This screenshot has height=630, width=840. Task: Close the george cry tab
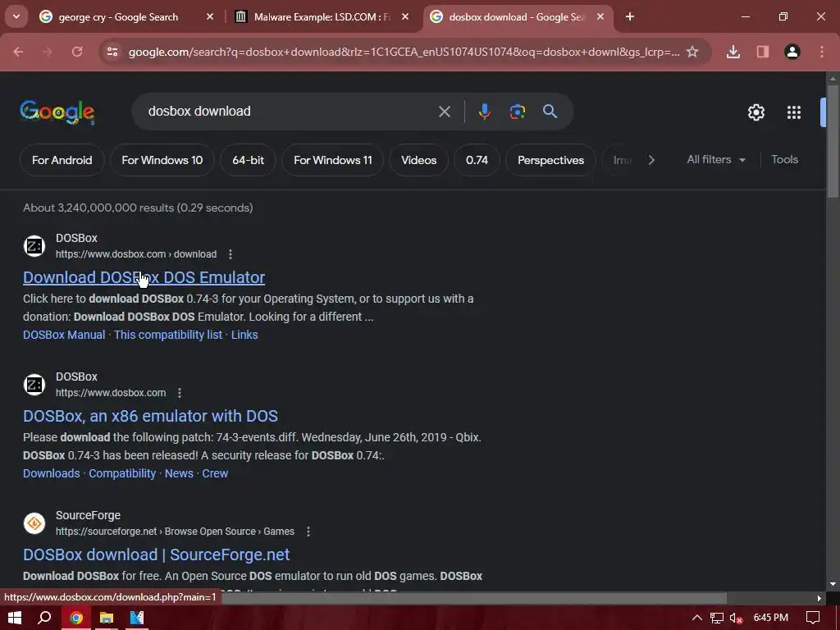coord(209,16)
